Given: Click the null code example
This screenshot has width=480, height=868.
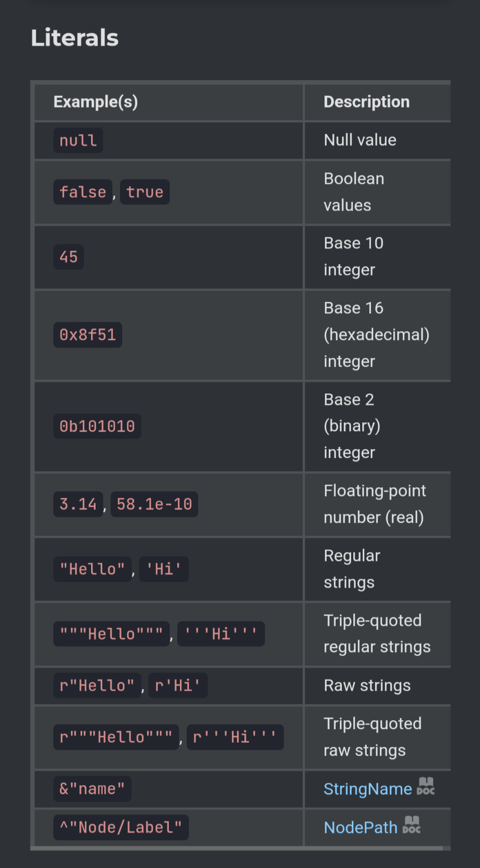Looking at the screenshot, I should (78, 141).
